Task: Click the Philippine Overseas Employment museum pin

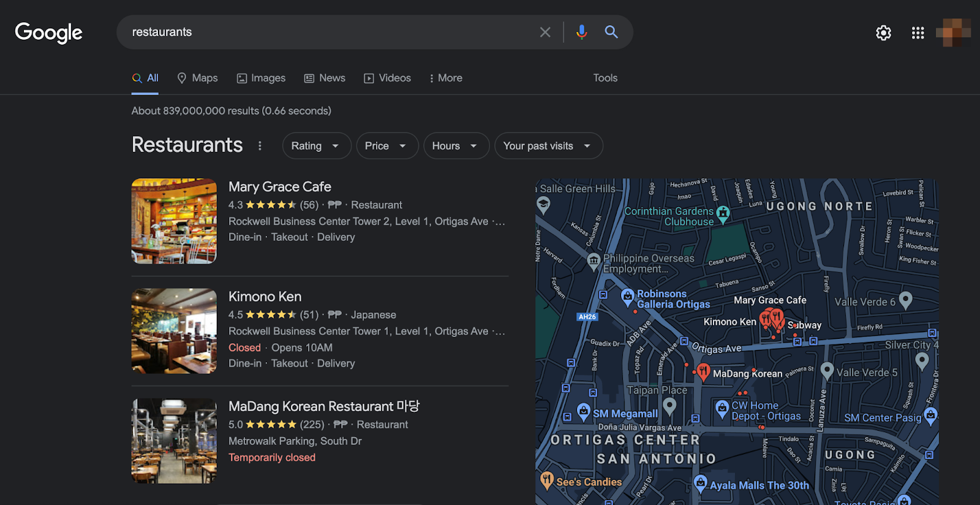Action: tap(594, 262)
